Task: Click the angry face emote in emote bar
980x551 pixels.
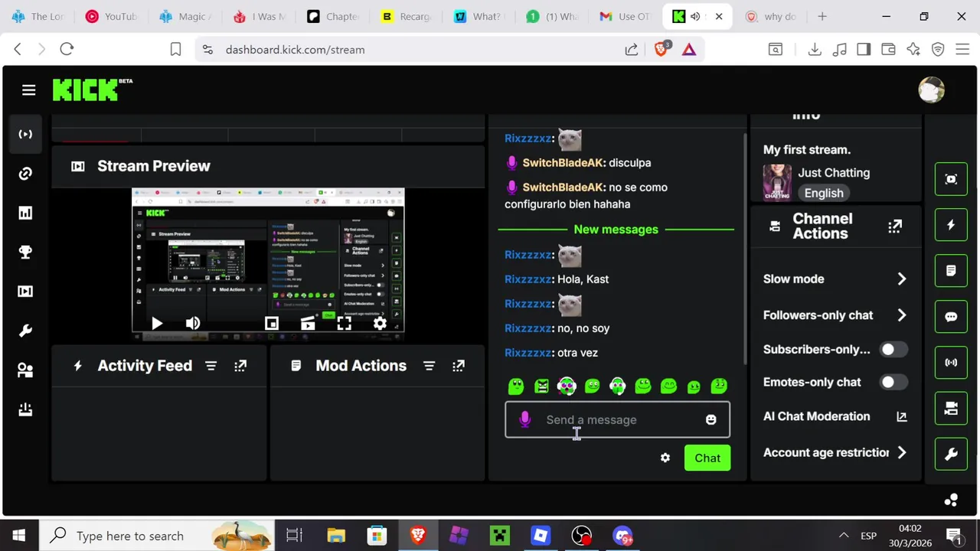Action: [x=541, y=386]
